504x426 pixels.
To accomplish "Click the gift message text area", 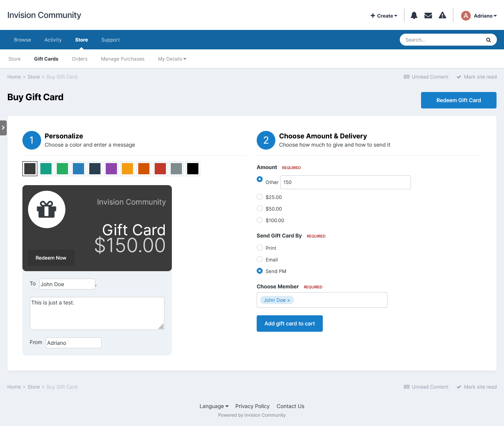I will pyautogui.click(x=97, y=313).
